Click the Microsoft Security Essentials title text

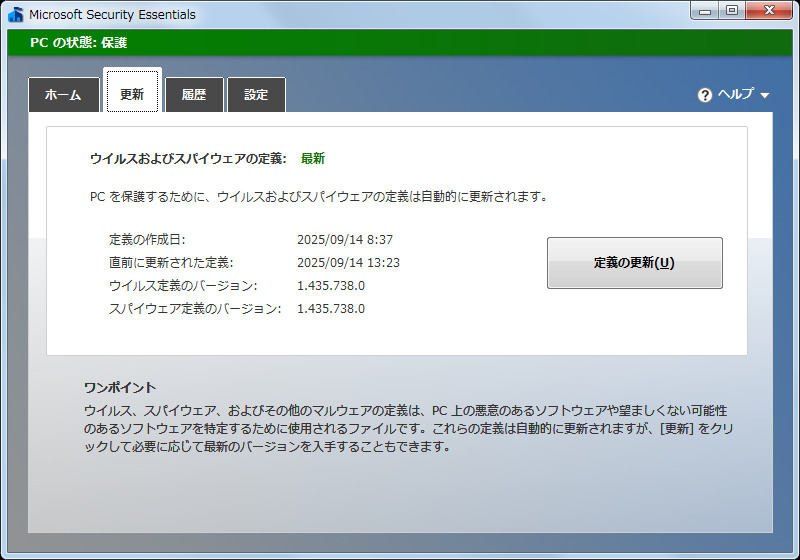112,15
